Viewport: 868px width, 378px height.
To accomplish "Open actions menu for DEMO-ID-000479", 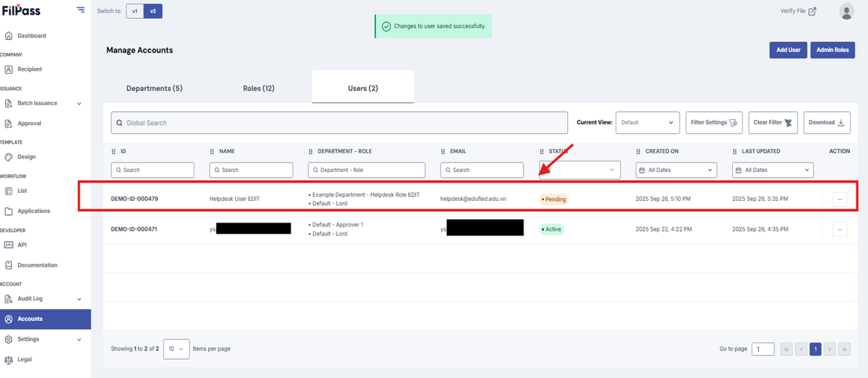I will [840, 199].
